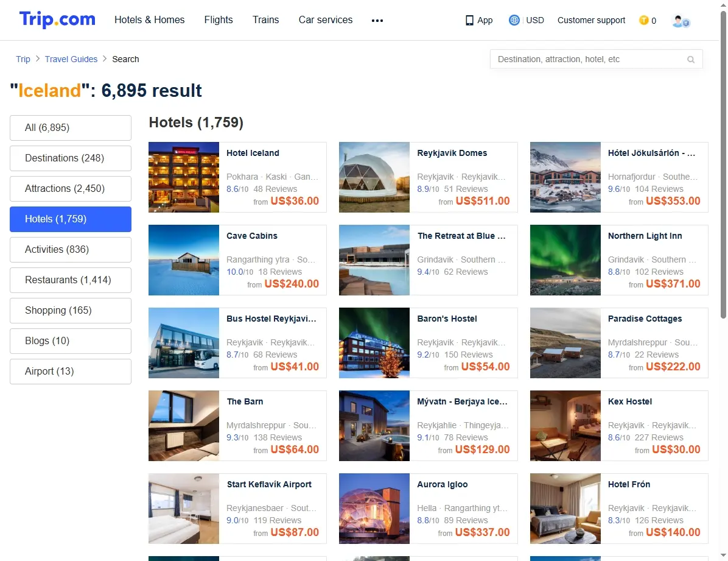Go to the Flights menu
The height and width of the screenshot is (561, 728).
[218, 19]
